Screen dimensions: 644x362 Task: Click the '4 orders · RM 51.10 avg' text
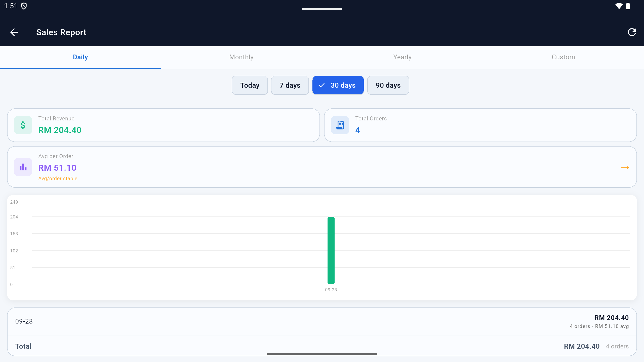click(x=599, y=326)
